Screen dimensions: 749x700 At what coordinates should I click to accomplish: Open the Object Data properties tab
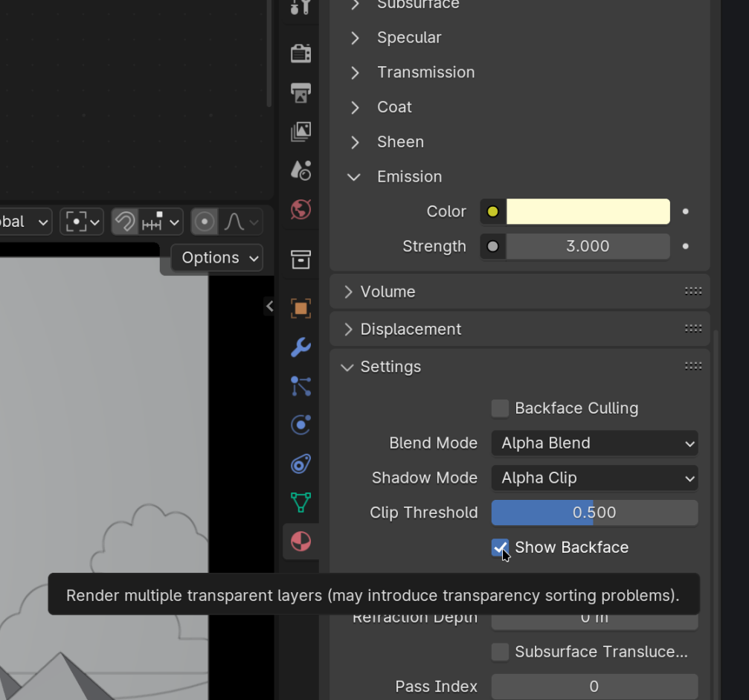(300, 502)
